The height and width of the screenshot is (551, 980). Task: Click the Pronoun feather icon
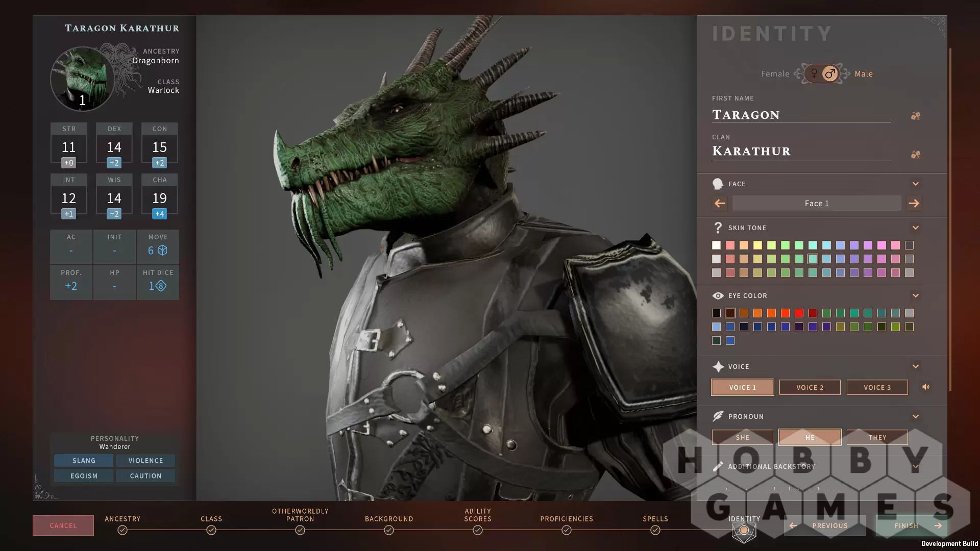click(x=718, y=416)
